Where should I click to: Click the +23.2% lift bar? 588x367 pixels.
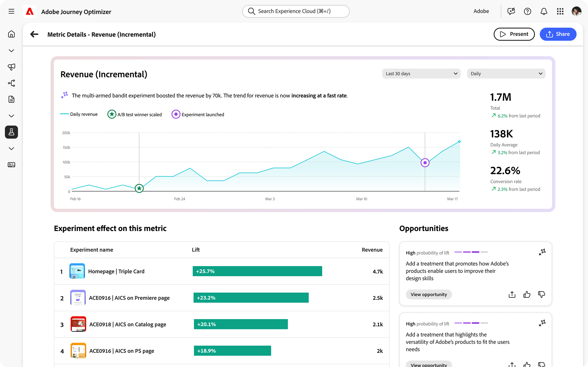251,298
